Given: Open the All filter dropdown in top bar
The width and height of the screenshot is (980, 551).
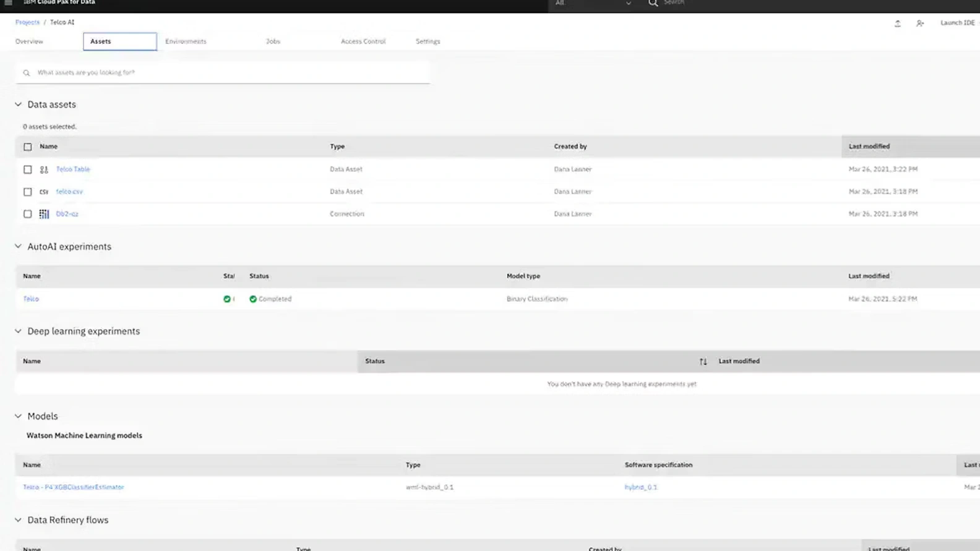Looking at the screenshot, I should click(x=593, y=4).
